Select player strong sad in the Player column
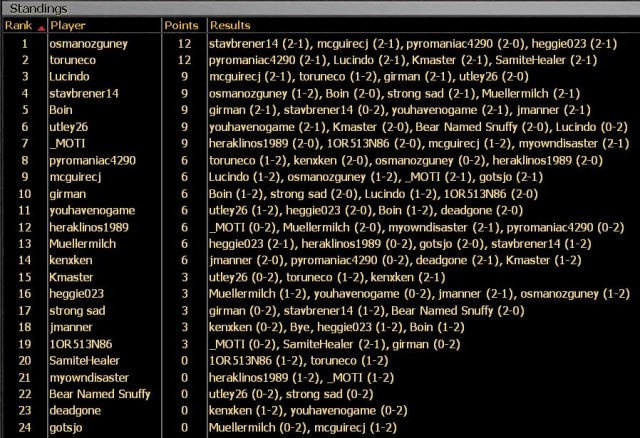This screenshot has height=438, width=640. (x=77, y=311)
